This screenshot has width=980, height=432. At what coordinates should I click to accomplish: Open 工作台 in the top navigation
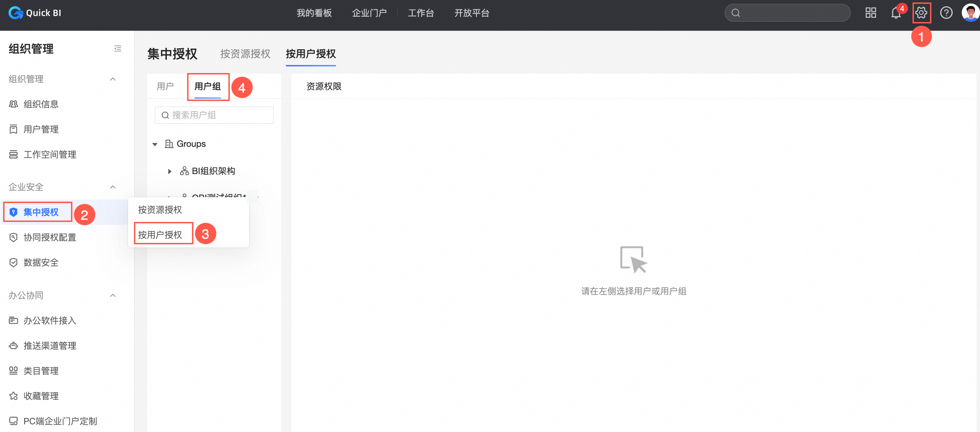(x=420, y=13)
